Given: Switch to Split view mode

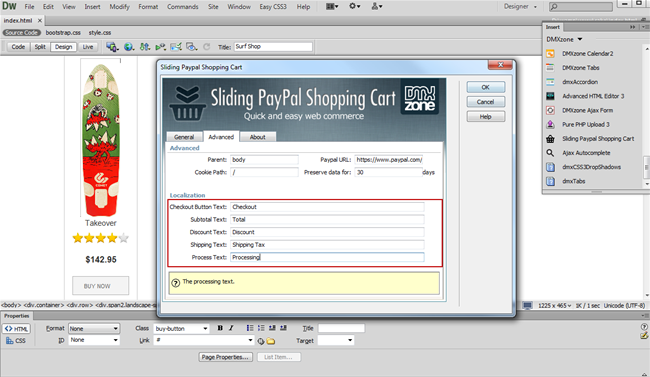Looking at the screenshot, I should [40, 47].
